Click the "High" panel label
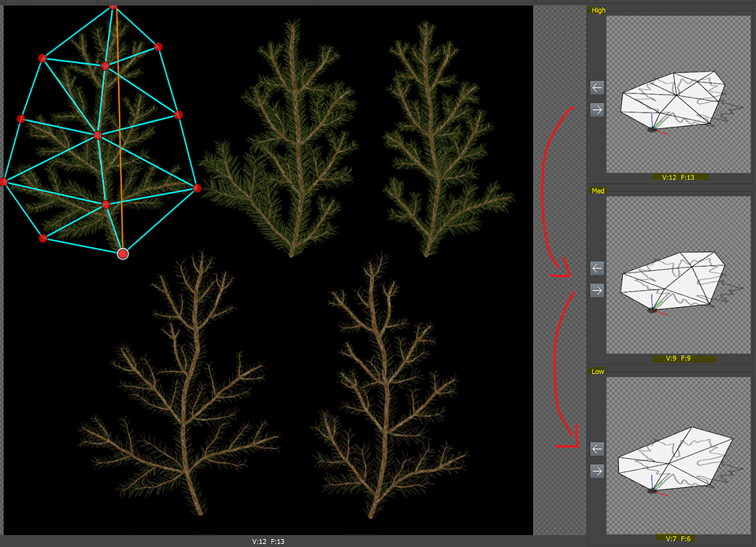Screen dimensions: 756x547 (x=598, y=10)
